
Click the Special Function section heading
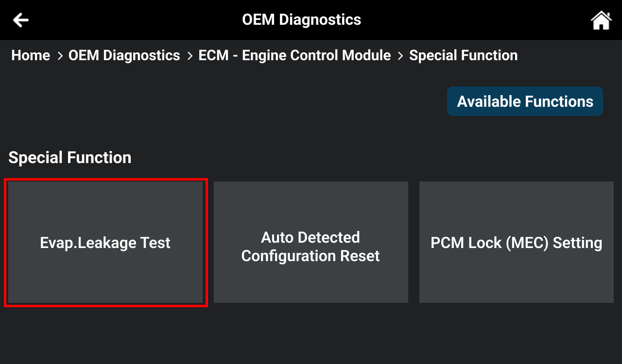click(70, 157)
